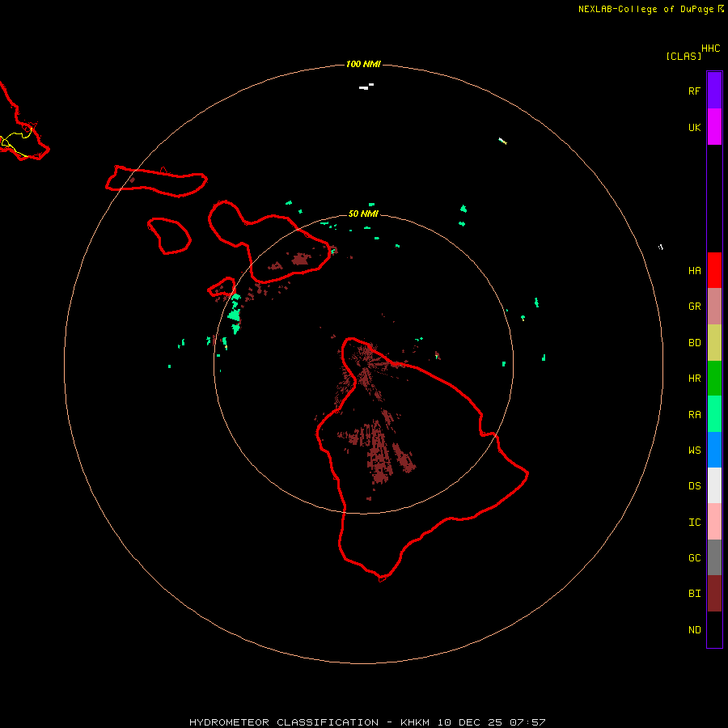Screen dimensions: 728x728
Task: Click the ND legend label
Action: [x=694, y=630]
